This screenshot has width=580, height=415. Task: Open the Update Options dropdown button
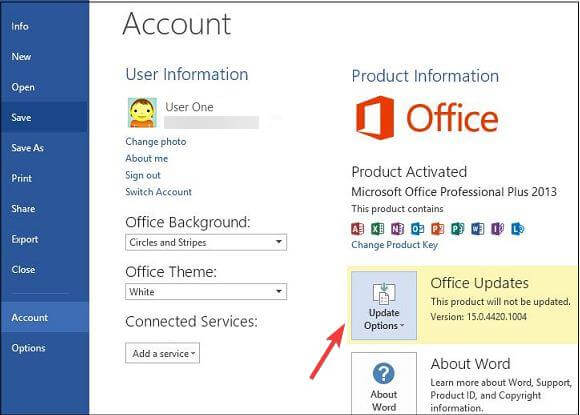(384, 306)
